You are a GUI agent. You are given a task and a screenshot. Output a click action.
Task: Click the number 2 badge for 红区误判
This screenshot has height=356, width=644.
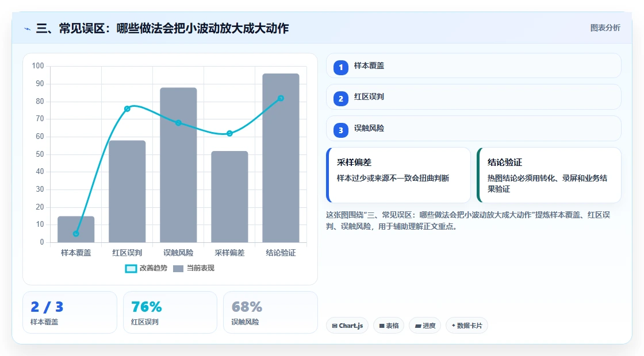point(340,99)
